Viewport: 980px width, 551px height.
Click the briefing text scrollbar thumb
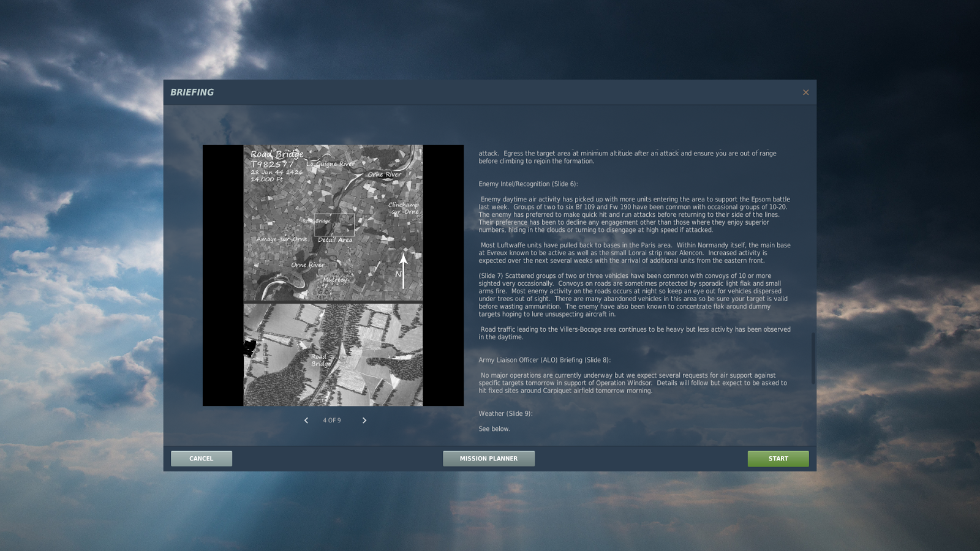(813, 358)
